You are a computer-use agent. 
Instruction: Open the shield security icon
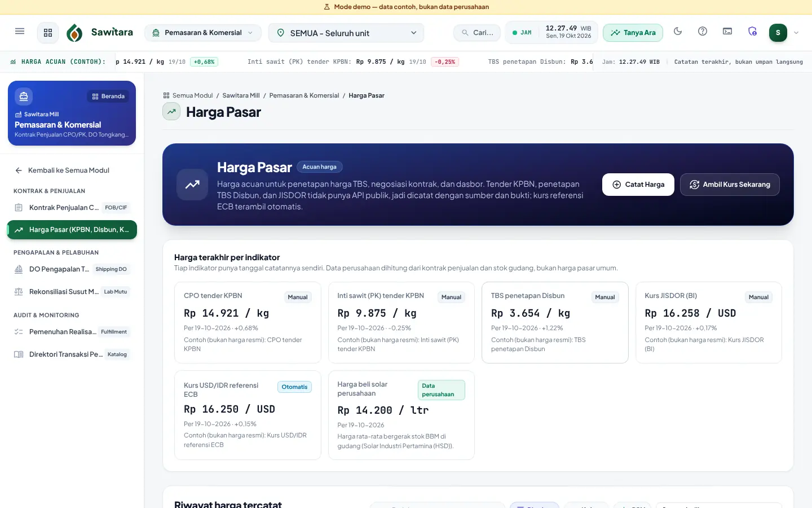pos(752,32)
